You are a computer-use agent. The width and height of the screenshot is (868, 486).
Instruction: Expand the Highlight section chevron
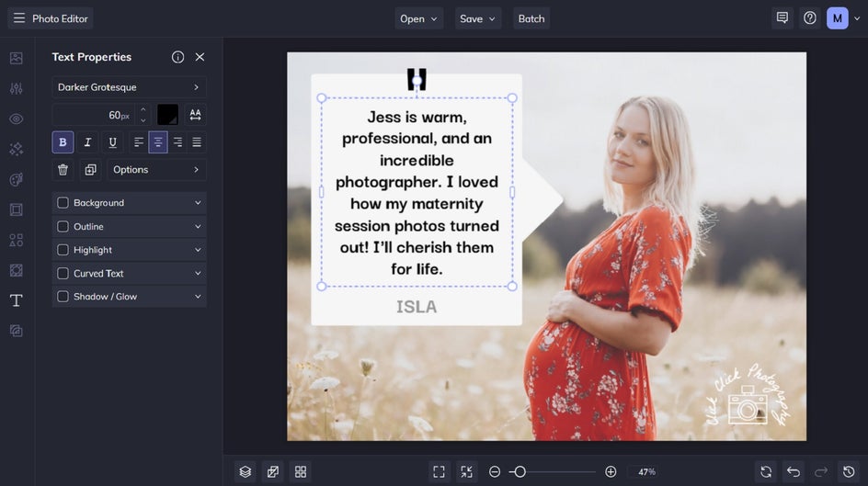pyautogui.click(x=198, y=250)
